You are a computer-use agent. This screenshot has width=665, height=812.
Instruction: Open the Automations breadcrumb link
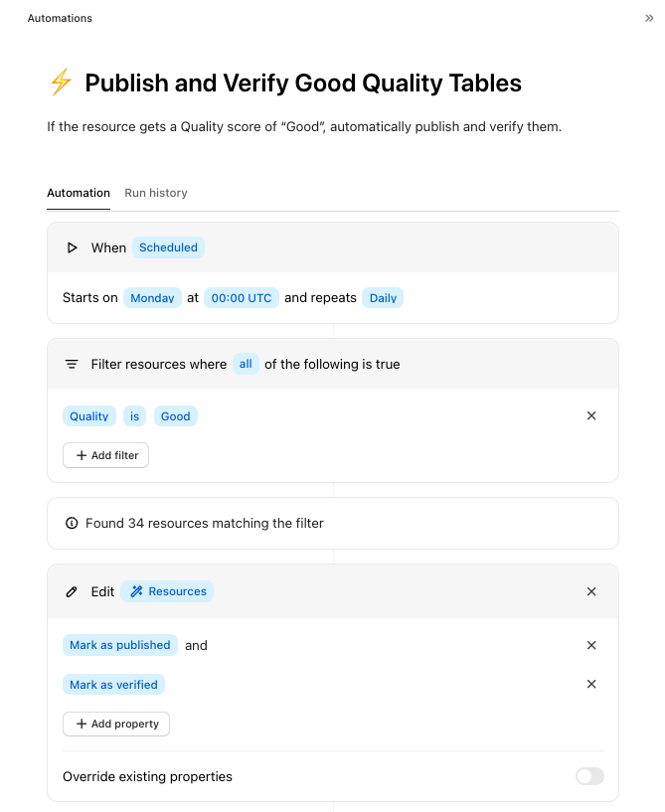click(60, 18)
